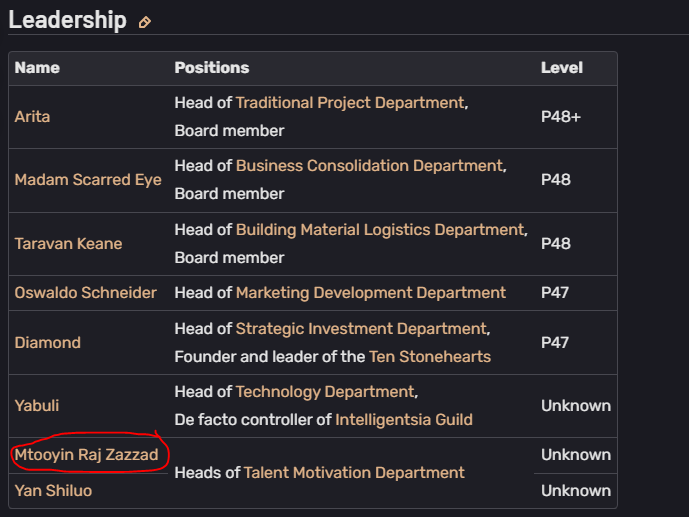
Task: Open the Talent Motivation Department link
Action: [x=354, y=473]
